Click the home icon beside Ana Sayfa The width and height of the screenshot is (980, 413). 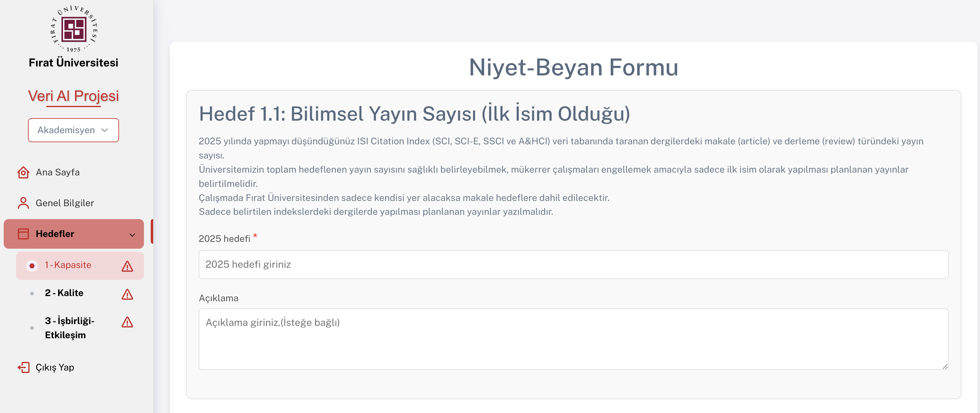tap(23, 172)
